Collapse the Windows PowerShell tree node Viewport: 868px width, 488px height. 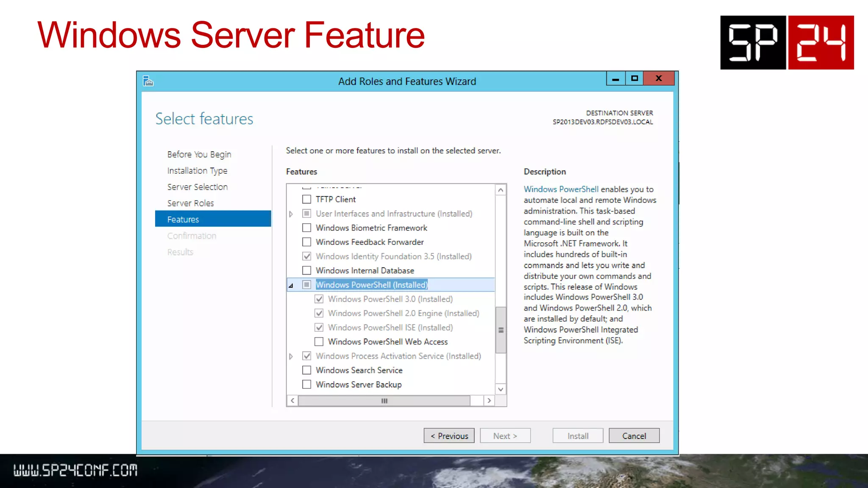(291, 286)
